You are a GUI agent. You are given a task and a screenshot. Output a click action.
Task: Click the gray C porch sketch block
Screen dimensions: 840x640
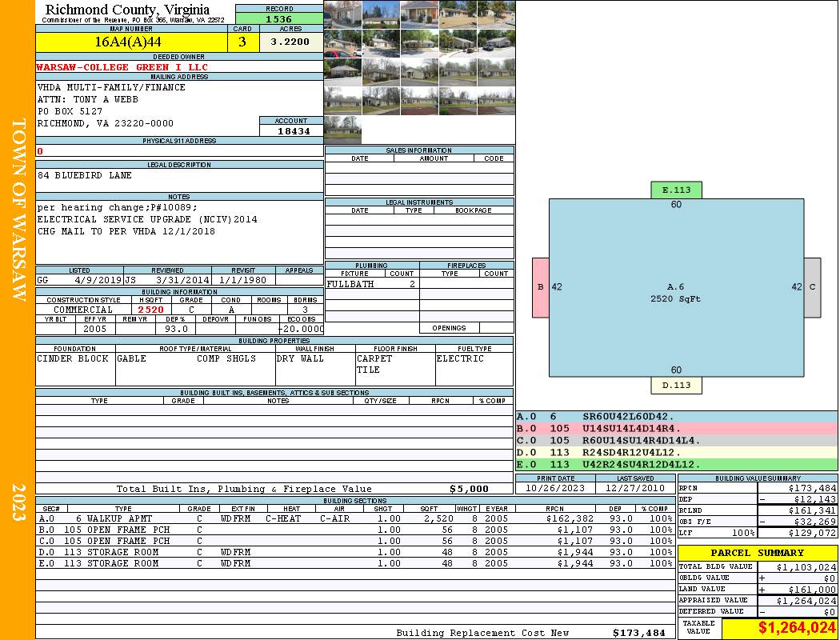[812, 287]
